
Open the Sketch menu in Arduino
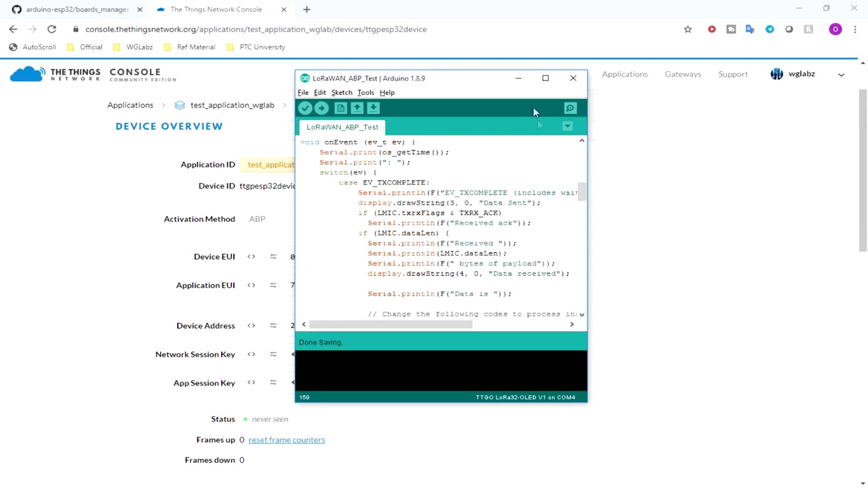[342, 93]
